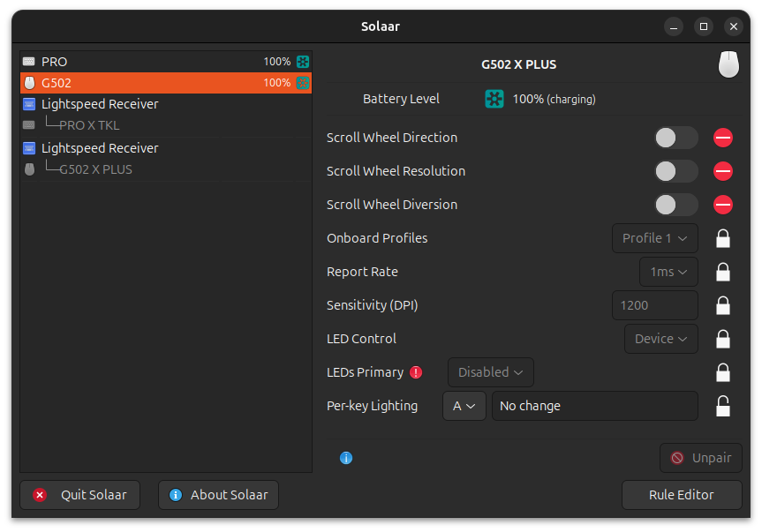Select the PRO keyboard device row
This screenshot has height=532, width=762.
[166, 62]
